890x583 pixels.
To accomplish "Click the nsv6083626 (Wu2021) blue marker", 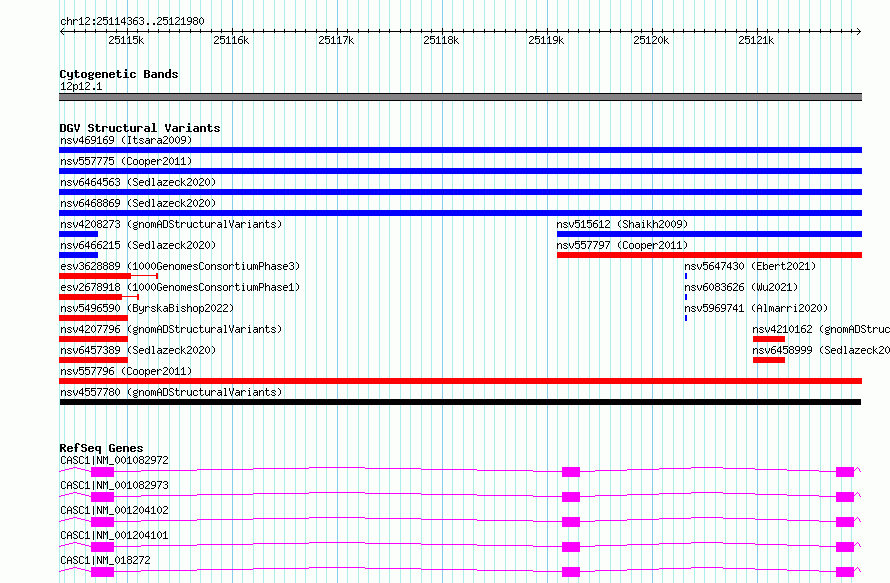I will (686, 297).
